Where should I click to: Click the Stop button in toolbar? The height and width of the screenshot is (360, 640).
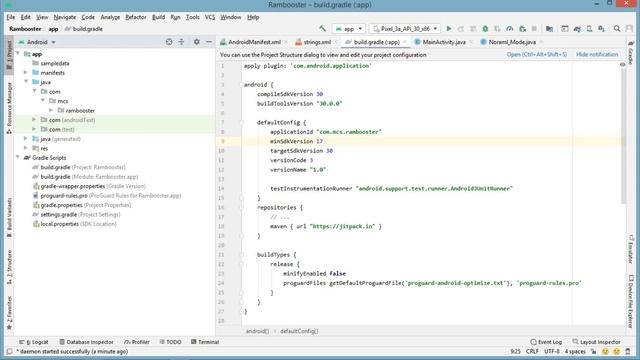pos(534,29)
